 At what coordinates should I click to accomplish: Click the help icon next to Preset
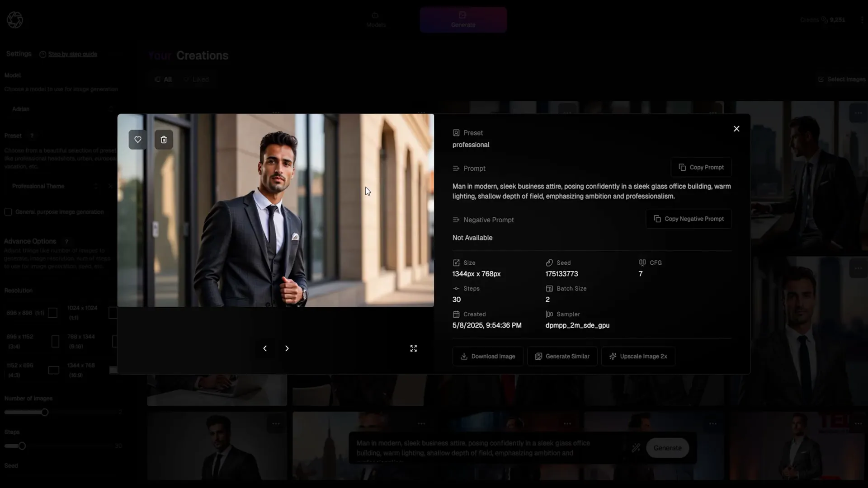(x=32, y=136)
